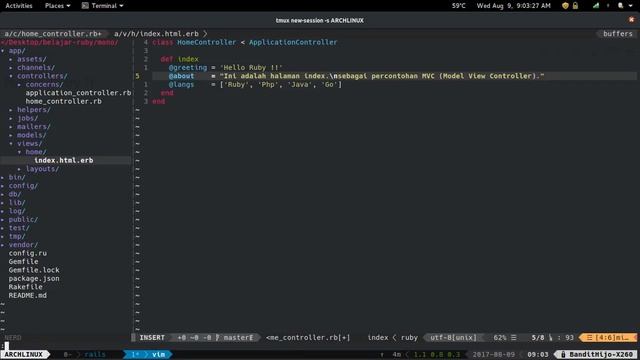
Task: Click the Terminal app icon in top bar
Action: click(x=85, y=6)
